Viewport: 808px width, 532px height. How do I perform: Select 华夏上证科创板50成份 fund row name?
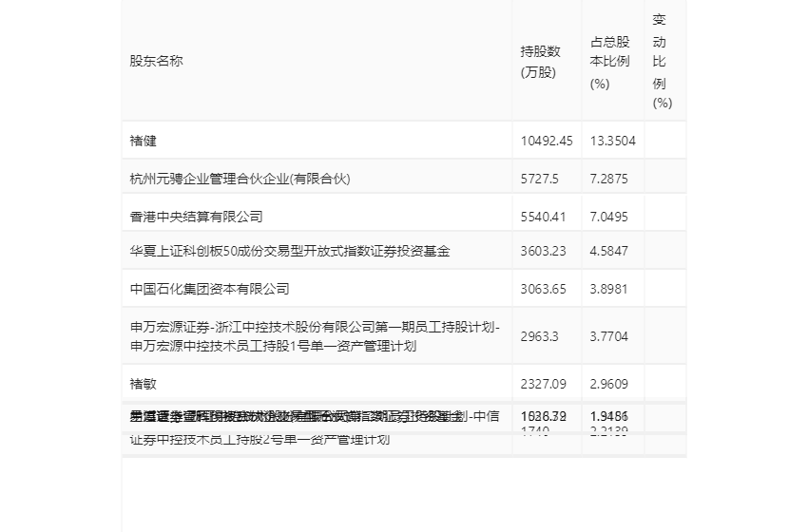(290, 251)
